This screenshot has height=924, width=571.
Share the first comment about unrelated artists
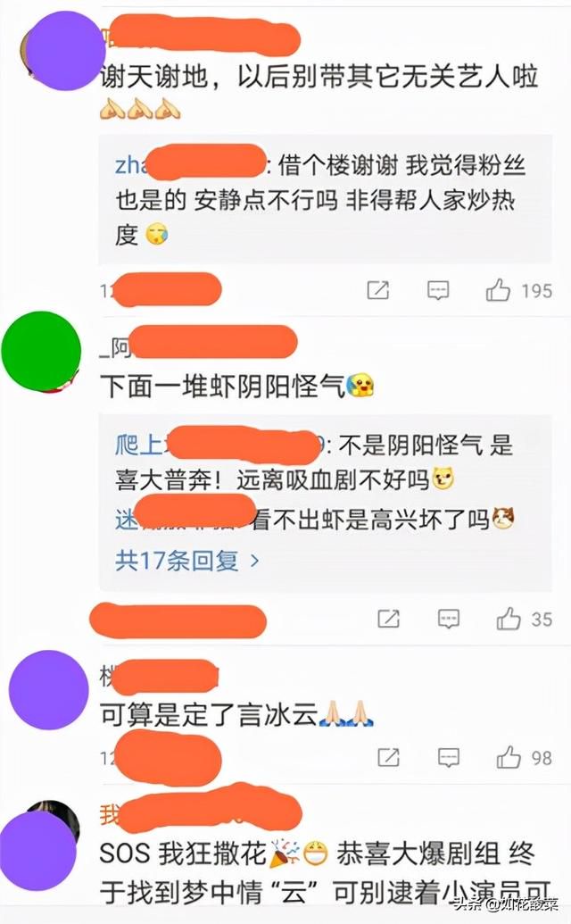pos(378,290)
